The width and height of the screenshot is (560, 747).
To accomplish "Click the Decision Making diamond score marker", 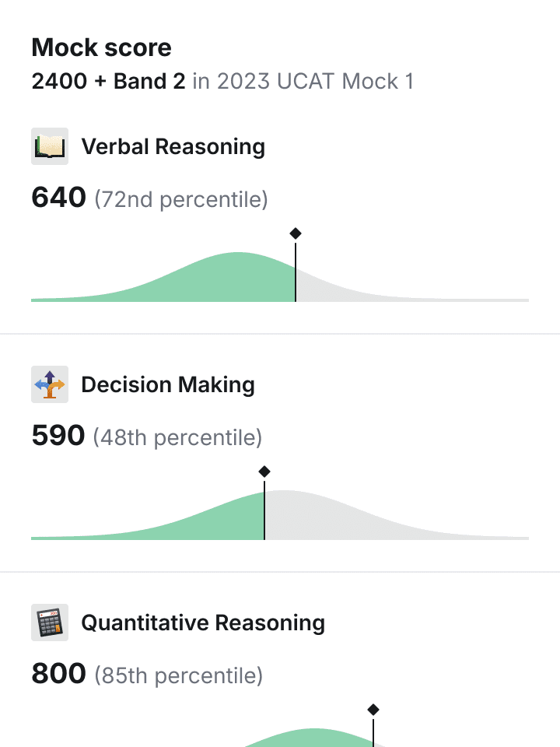I will [264, 472].
